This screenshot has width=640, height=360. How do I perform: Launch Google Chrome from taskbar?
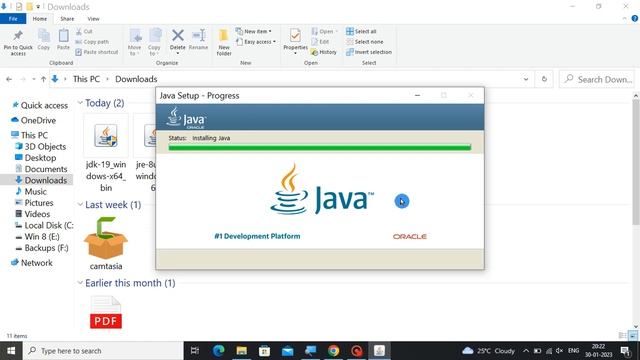click(x=333, y=351)
